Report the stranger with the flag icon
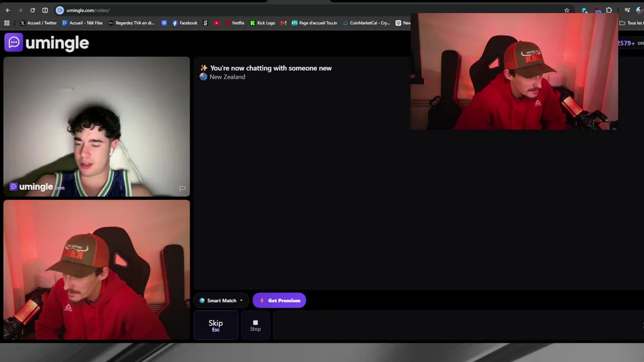The width and height of the screenshot is (644, 362). point(182,189)
